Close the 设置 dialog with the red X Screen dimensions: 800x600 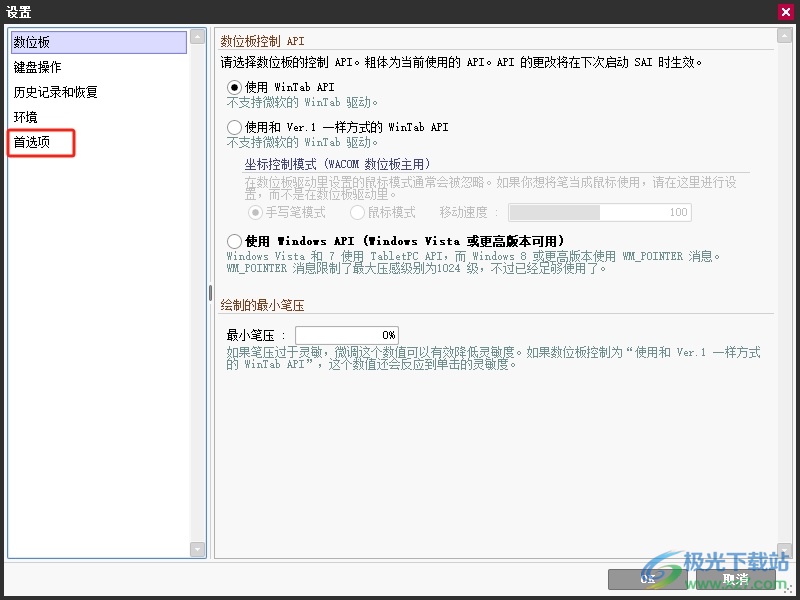click(786, 12)
